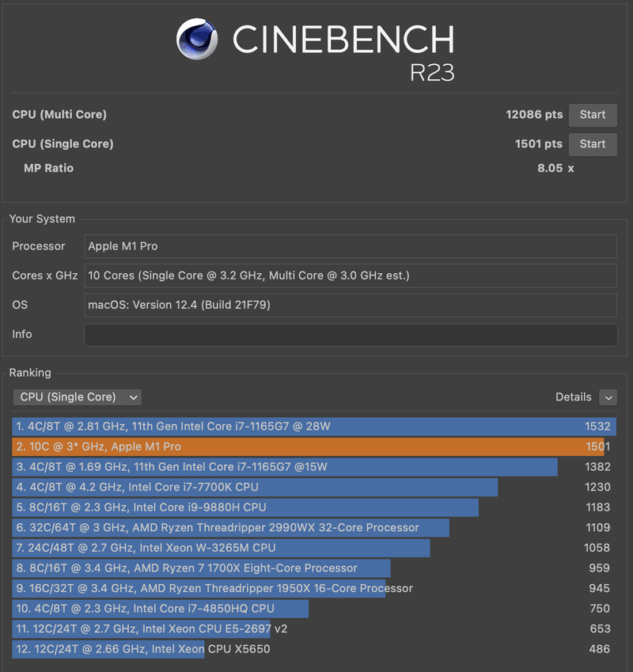Click the Cores x GHz field
633x672 pixels.
click(350, 275)
